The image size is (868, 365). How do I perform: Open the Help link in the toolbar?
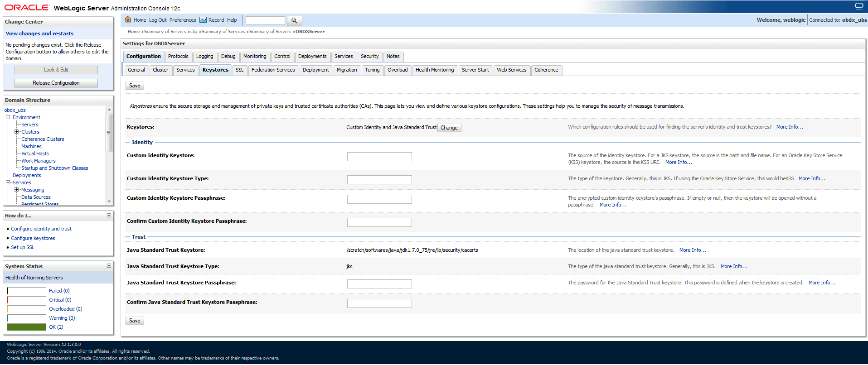[x=232, y=20]
